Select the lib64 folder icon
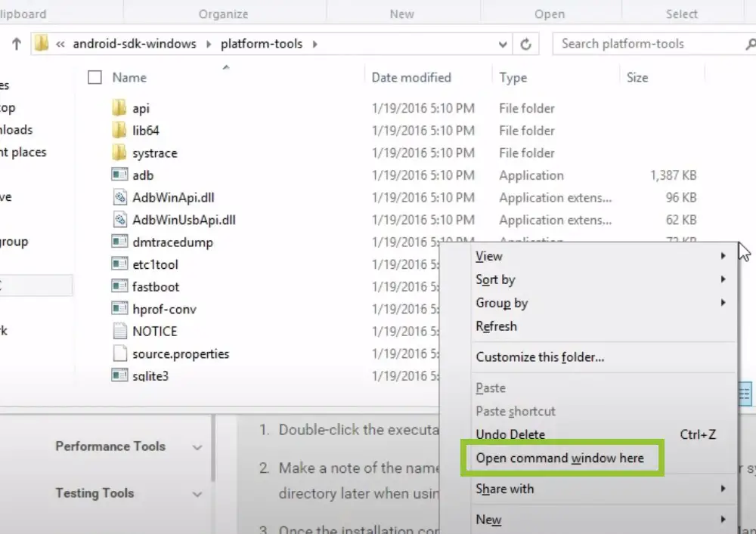Viewport: 756px width, 534px height. (x=119, y=130)
